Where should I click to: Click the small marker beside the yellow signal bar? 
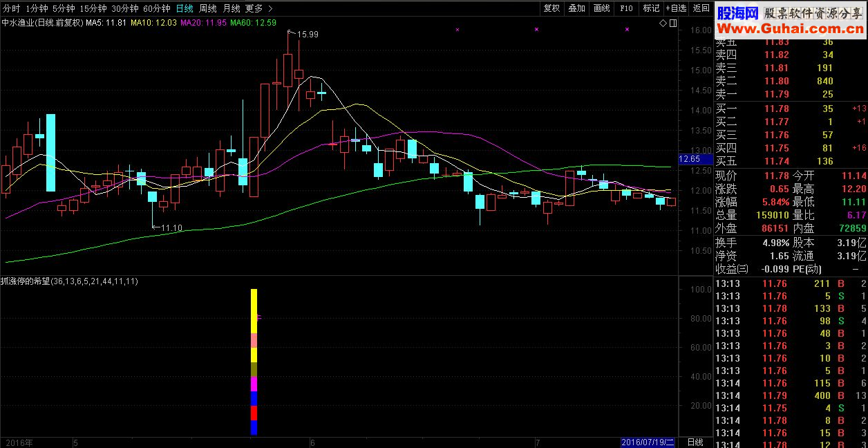[x=259, y=317]
